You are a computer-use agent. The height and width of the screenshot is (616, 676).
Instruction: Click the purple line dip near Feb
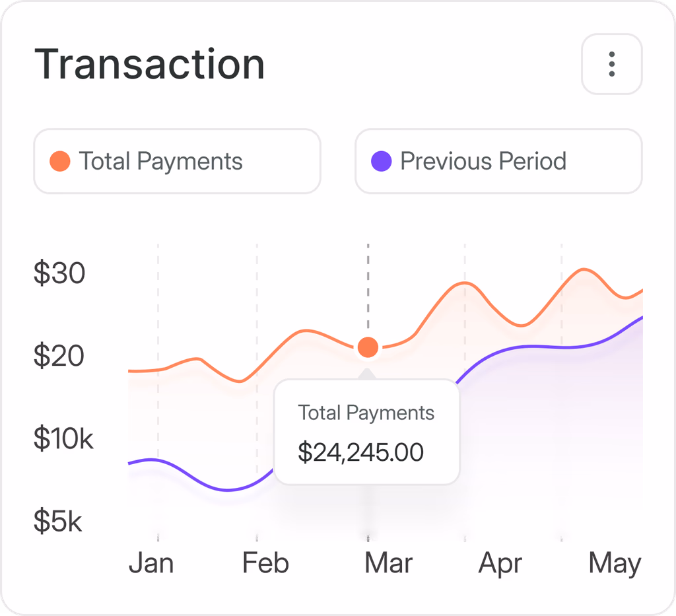[x=227, y=489]
